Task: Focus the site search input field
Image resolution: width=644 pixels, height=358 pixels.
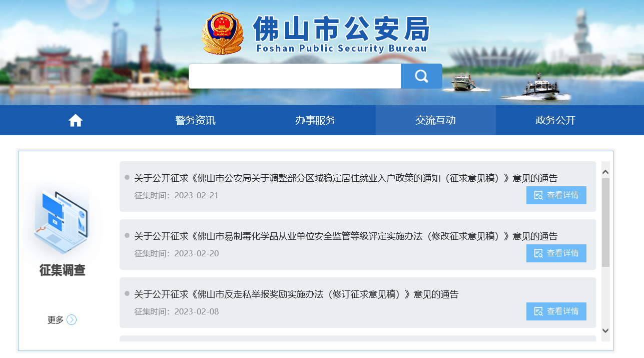Action: (295, 76)
